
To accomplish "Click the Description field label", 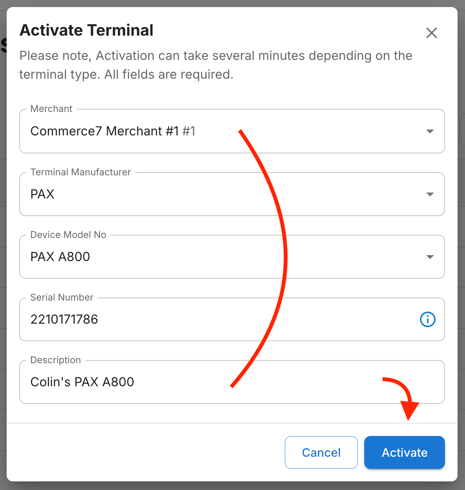I will (55, 360).
